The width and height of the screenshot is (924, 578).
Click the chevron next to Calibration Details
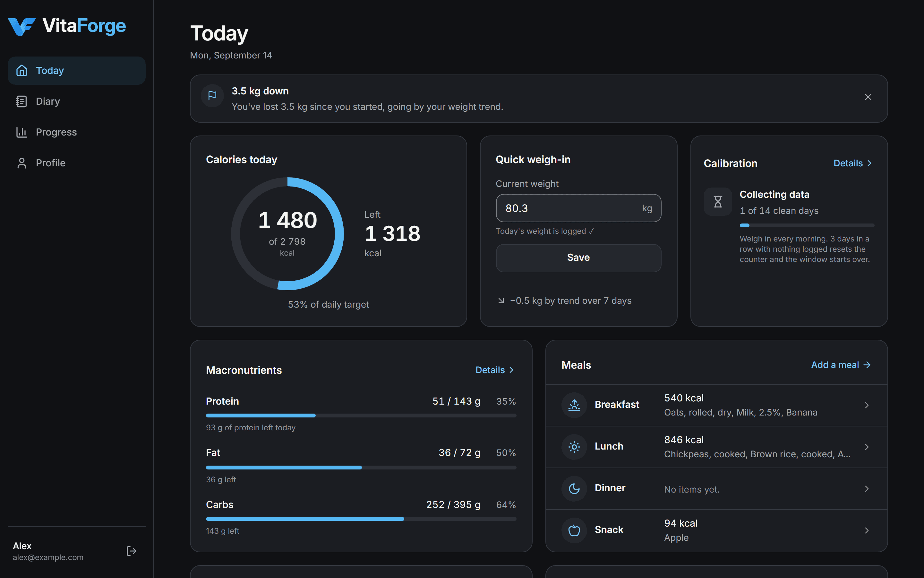tap(869, 163)
